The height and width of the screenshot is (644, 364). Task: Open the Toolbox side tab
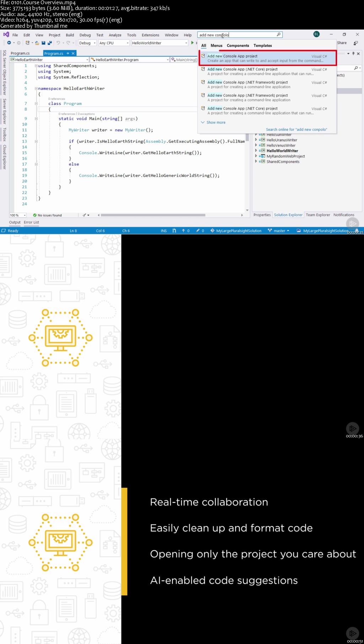click(4, 134)
